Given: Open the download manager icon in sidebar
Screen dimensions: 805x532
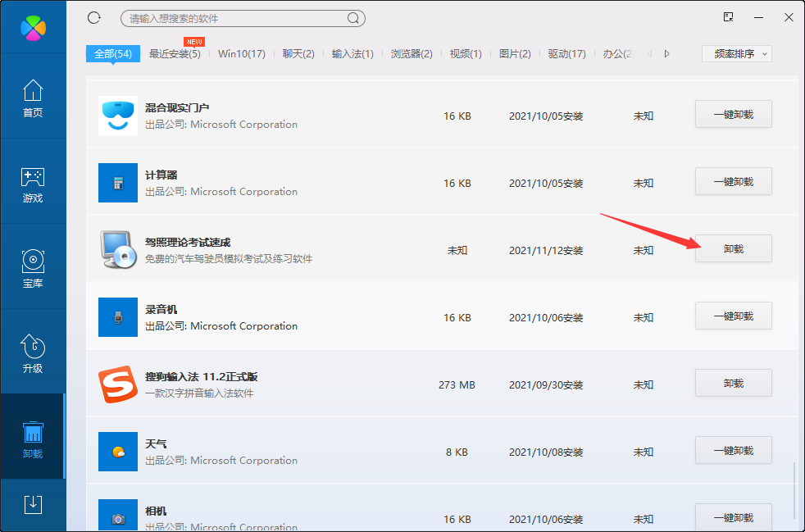Looking at the screenshot, I should point(33,504).
